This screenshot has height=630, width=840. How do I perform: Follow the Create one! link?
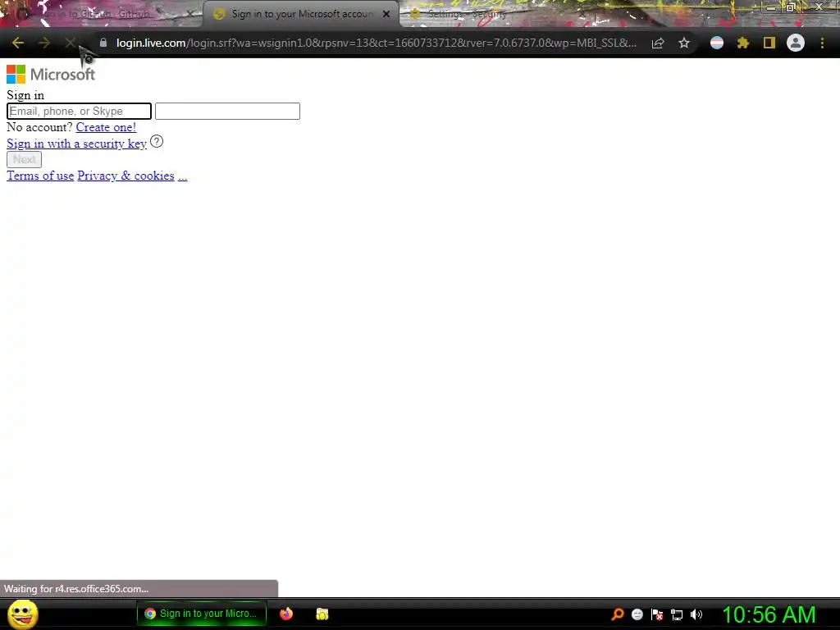point(106,127)
